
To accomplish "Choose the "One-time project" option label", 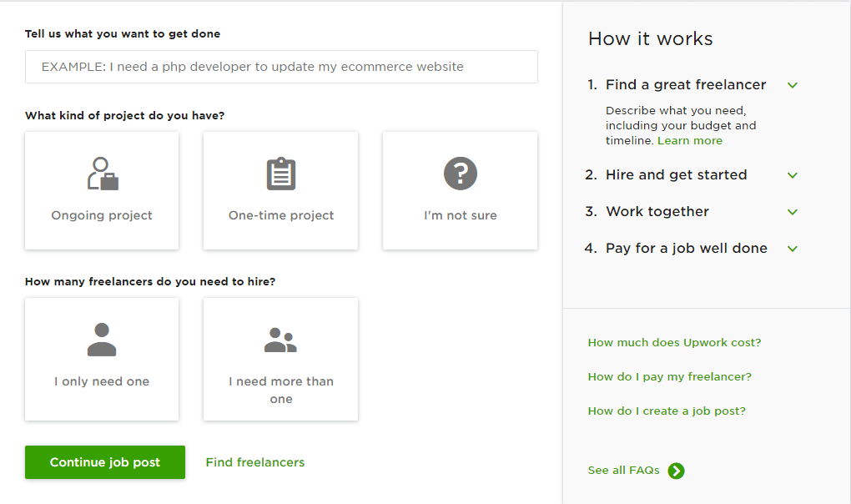I will pos(281,215).
